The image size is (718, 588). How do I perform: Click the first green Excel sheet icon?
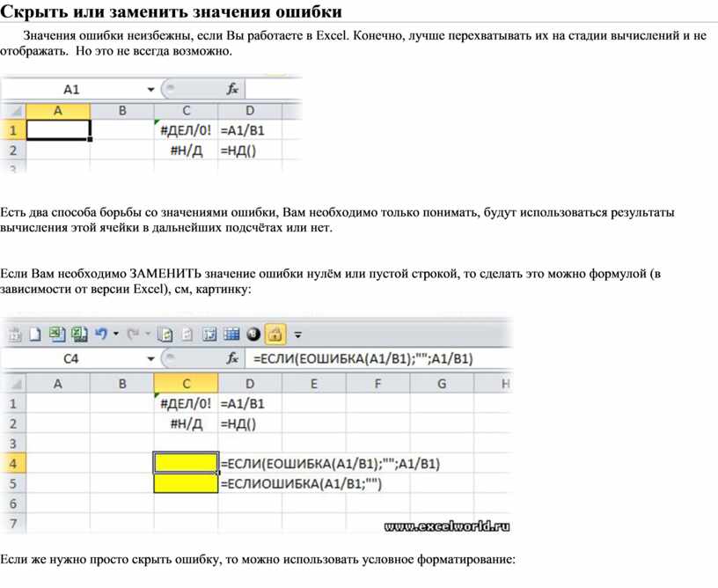(x=57, y=334)
